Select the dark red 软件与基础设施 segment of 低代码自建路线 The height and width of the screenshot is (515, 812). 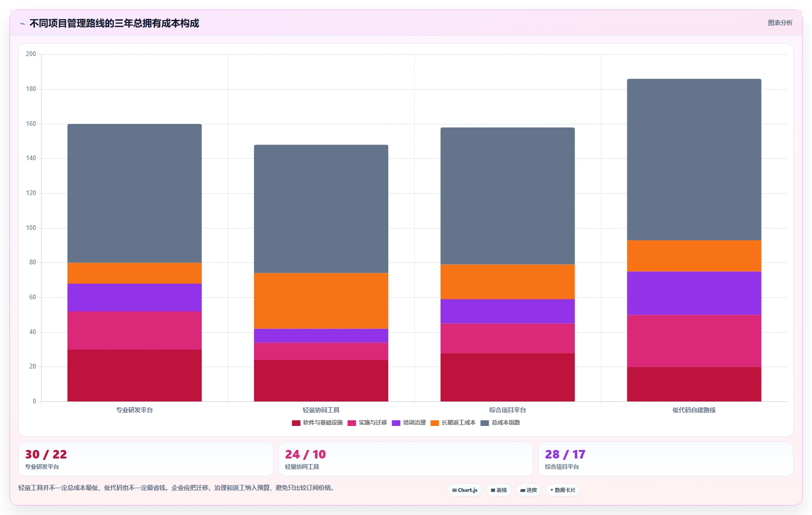coord(694,384)
